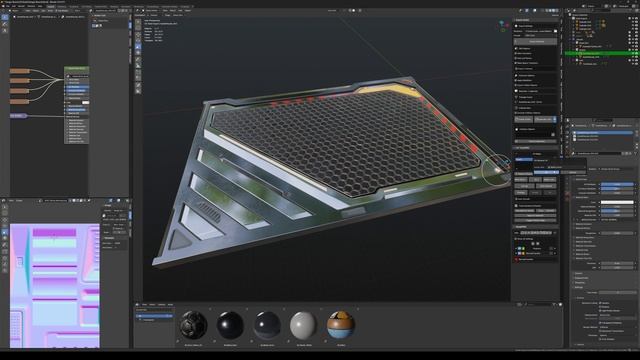Select the second catalog row in asset browser
This screenshot has width=640, height=360.
click(154, 320)
